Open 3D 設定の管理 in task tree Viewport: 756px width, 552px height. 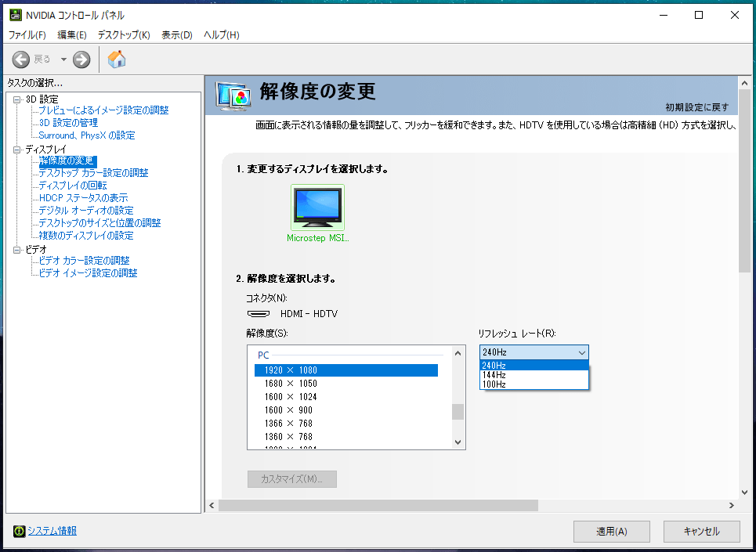coord(68,123)
